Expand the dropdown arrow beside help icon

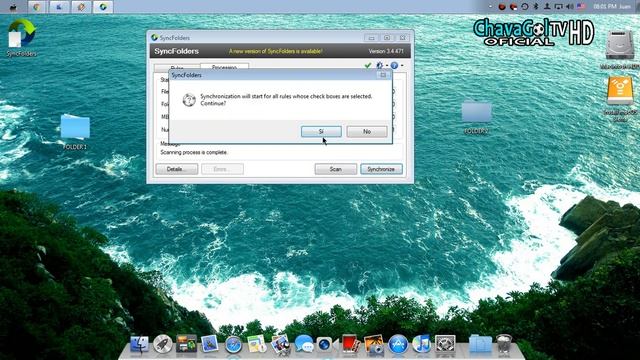click(x=402, y=66)
